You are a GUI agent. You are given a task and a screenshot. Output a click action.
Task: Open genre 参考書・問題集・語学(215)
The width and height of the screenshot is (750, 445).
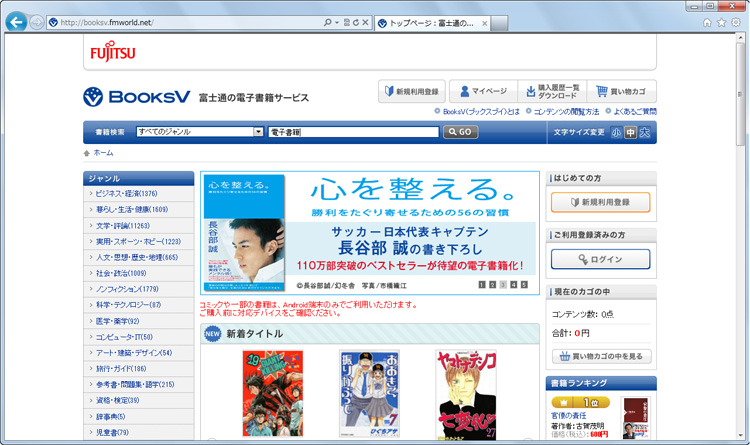135,384
